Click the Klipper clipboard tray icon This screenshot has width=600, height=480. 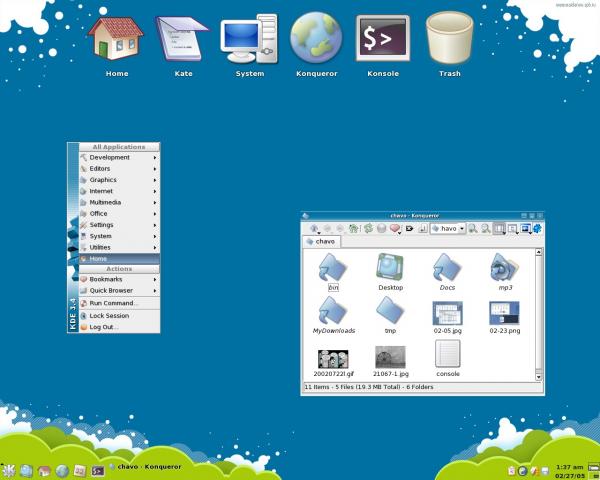[512, 471]
